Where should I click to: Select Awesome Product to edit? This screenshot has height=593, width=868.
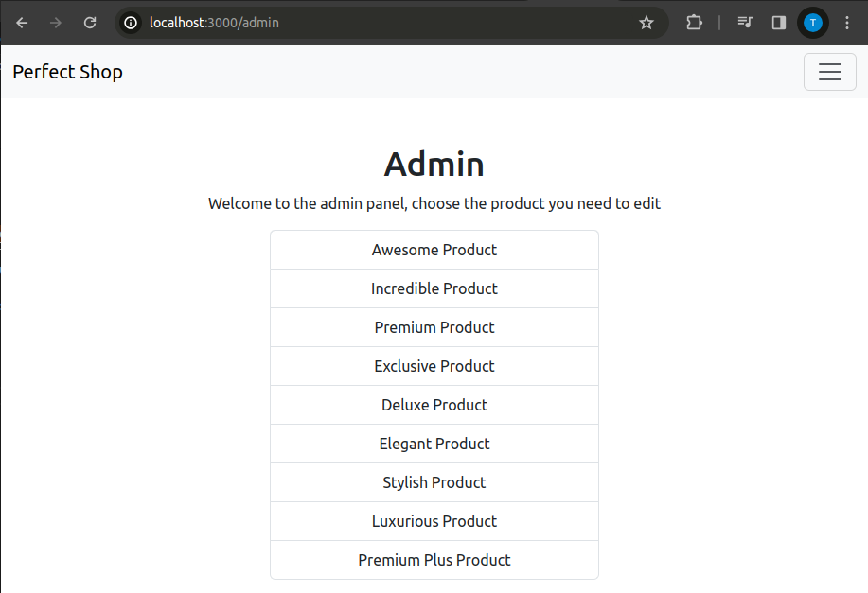434,250
